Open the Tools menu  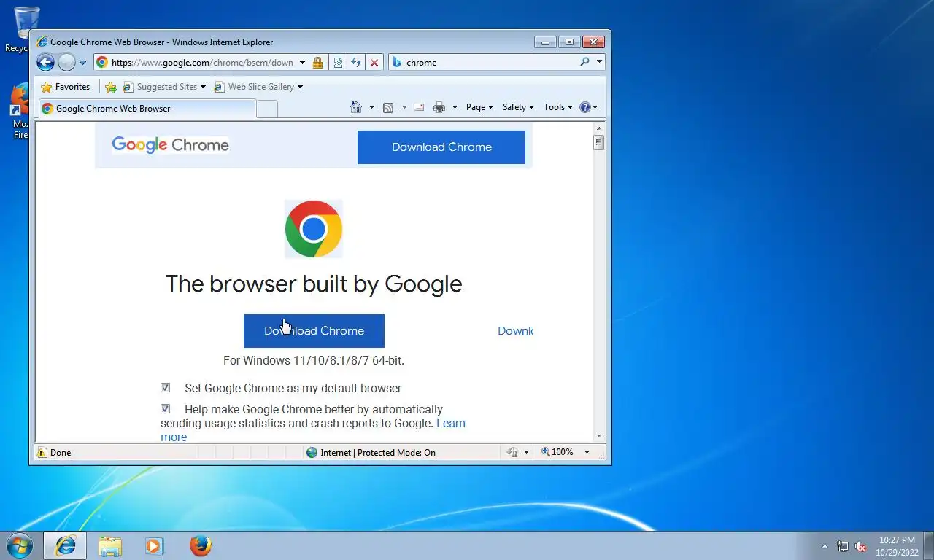click(x=558, y=107)
